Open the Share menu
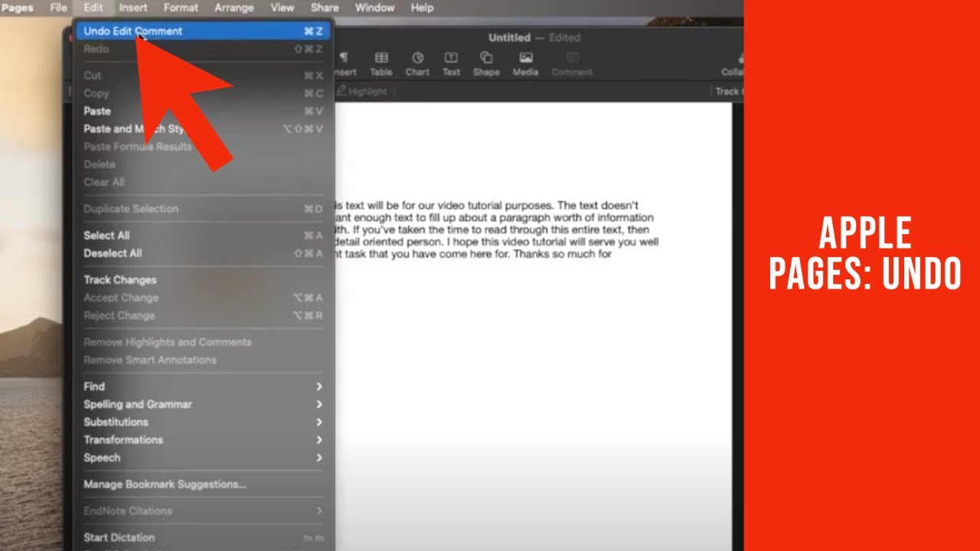The height and width of the screenshot is (551, 980). point(325,8)
